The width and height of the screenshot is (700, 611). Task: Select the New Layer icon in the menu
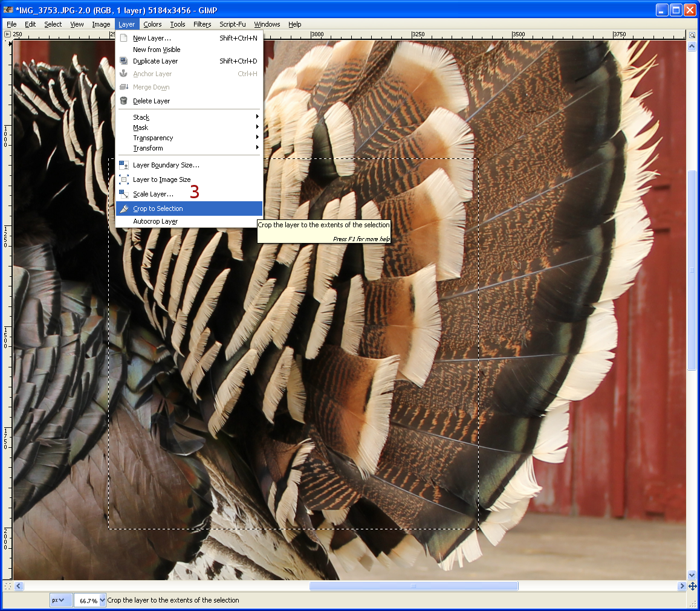point(124,37)
